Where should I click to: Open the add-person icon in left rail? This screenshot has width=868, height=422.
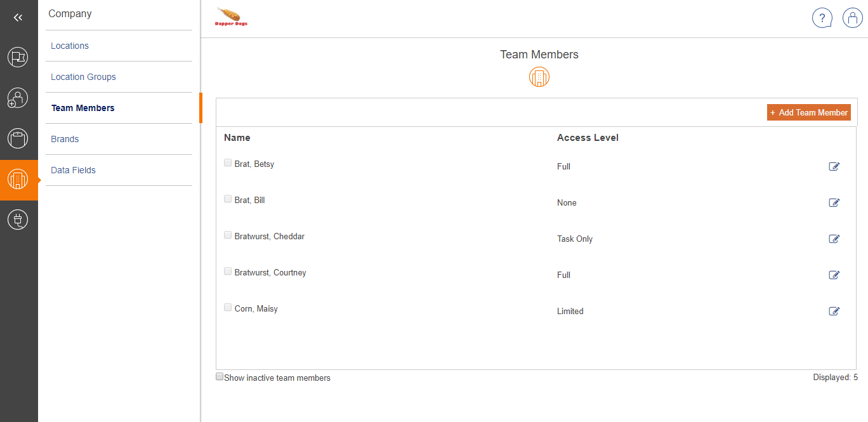(18, 98)
